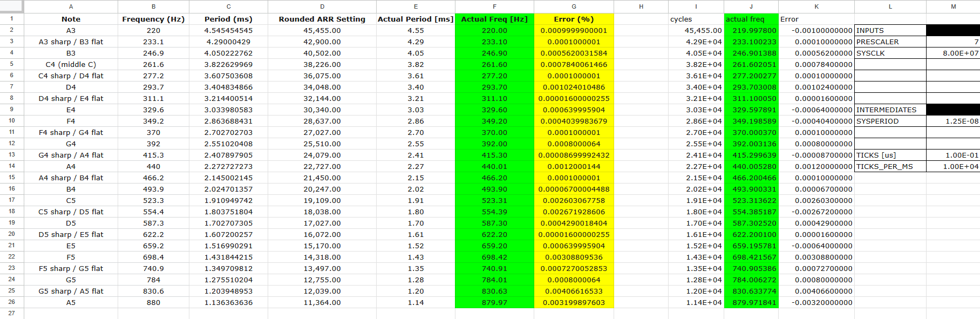
Task: Click the yellow "Error (%)" header cell
Action: coord(573,19)
